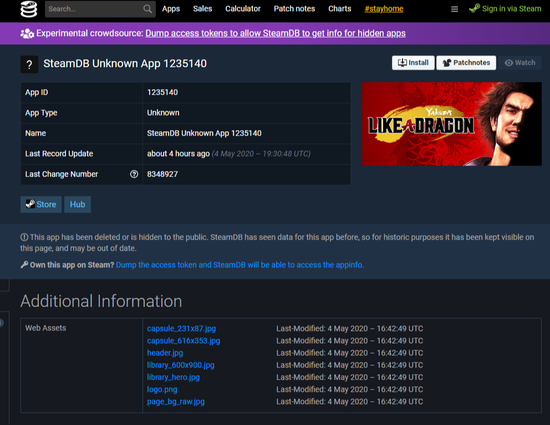Open the Steam Store page button
The height and width of the screenshot is (425, 550).
(x=41, y=204)
